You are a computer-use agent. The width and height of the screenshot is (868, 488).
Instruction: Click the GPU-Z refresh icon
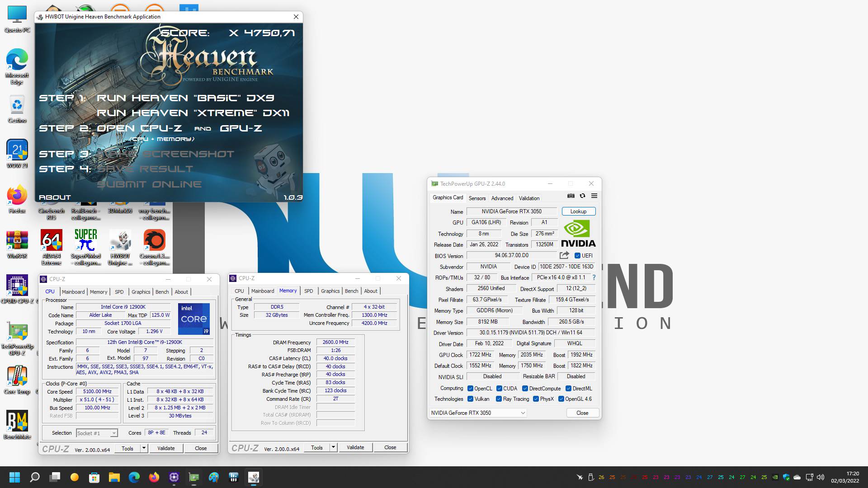click(x=582, y=196)
